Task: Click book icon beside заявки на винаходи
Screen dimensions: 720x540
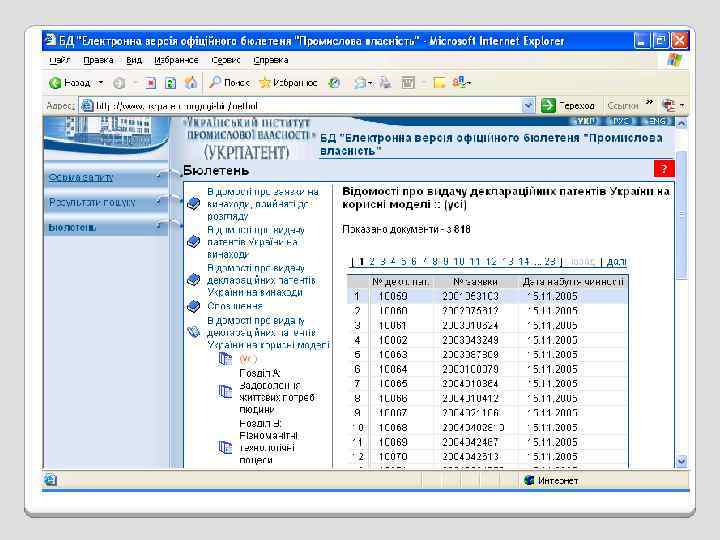Action: coord(193,203)
